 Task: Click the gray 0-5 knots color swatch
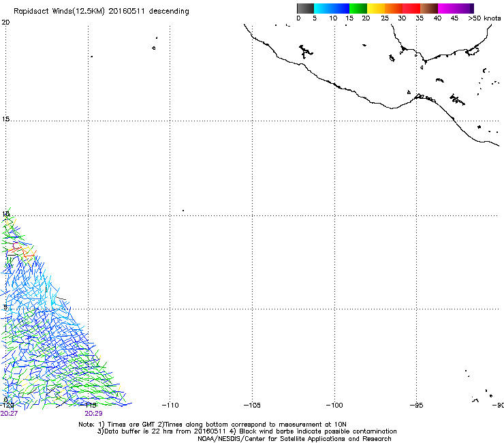tap(305, 8)
